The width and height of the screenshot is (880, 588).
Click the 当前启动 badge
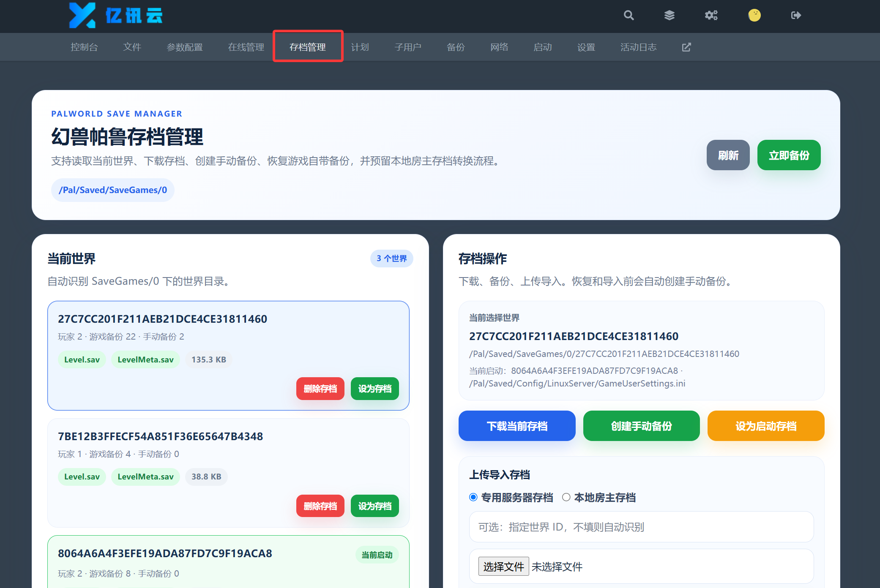377,555
